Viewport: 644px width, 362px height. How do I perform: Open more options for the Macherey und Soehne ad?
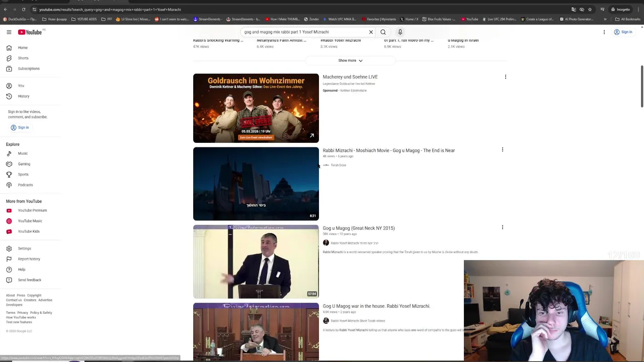pyautogui.click(x=505, y=77)
